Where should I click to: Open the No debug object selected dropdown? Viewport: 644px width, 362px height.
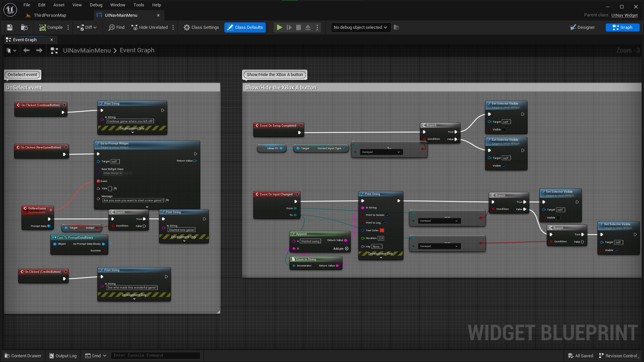coord(360,27)
